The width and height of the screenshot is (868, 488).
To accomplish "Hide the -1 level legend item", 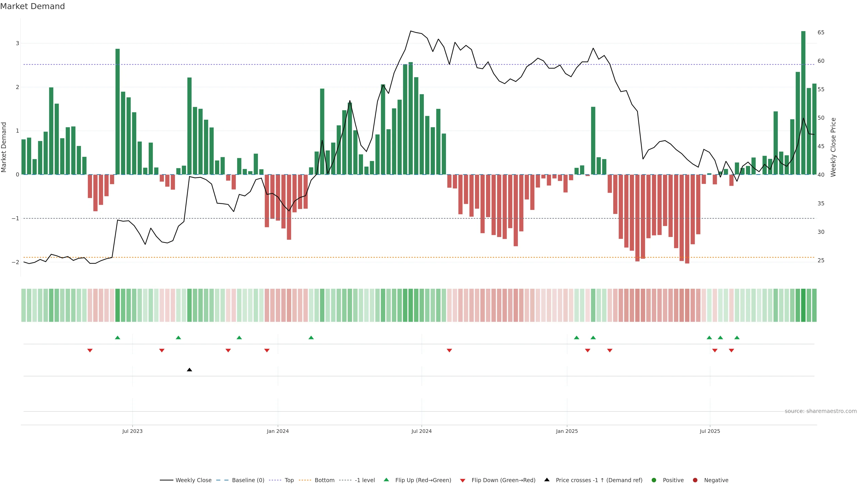I will tap(365, 480).
